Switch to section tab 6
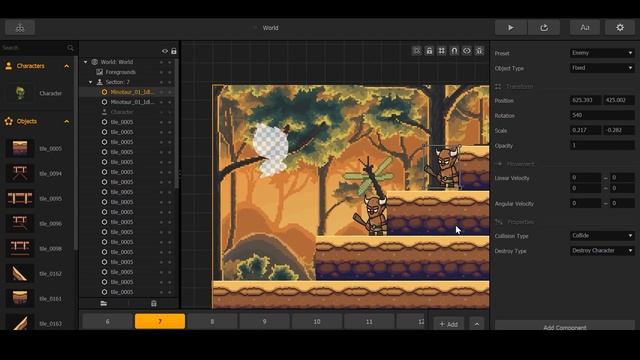The height and width of the screenshot is (360, 640). (x=108, y=322)
